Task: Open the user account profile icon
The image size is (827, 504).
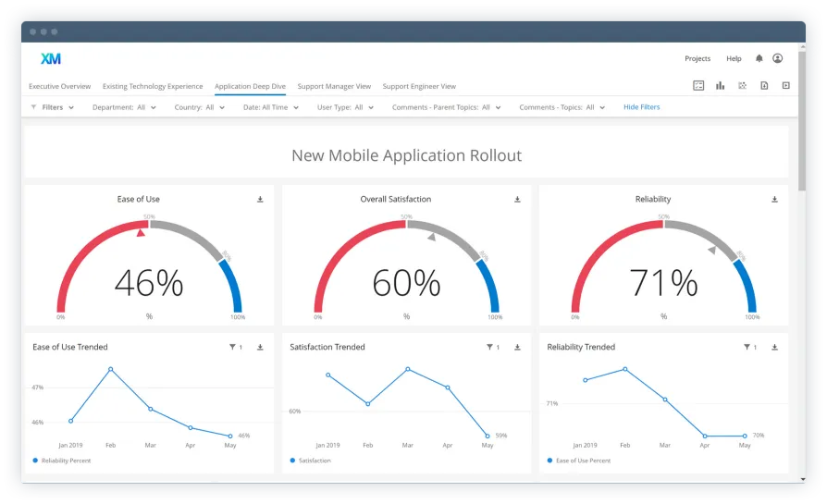Action: point(778,58)
